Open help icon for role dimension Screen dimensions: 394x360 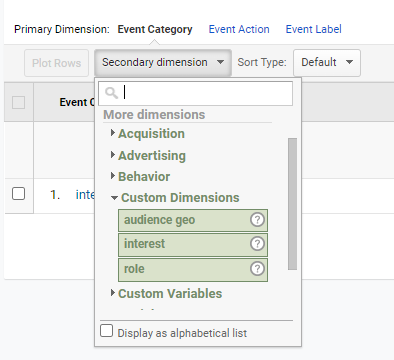coord(257,269)
